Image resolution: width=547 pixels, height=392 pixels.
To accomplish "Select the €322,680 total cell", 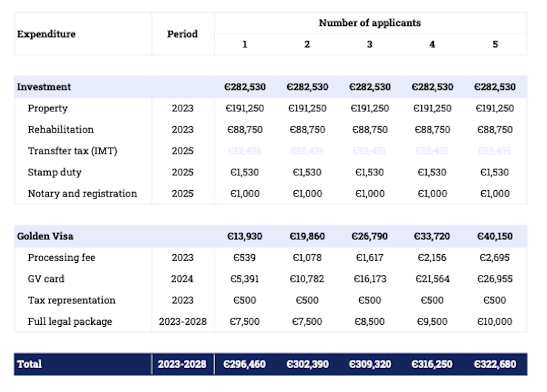I will tap(495, 364).
